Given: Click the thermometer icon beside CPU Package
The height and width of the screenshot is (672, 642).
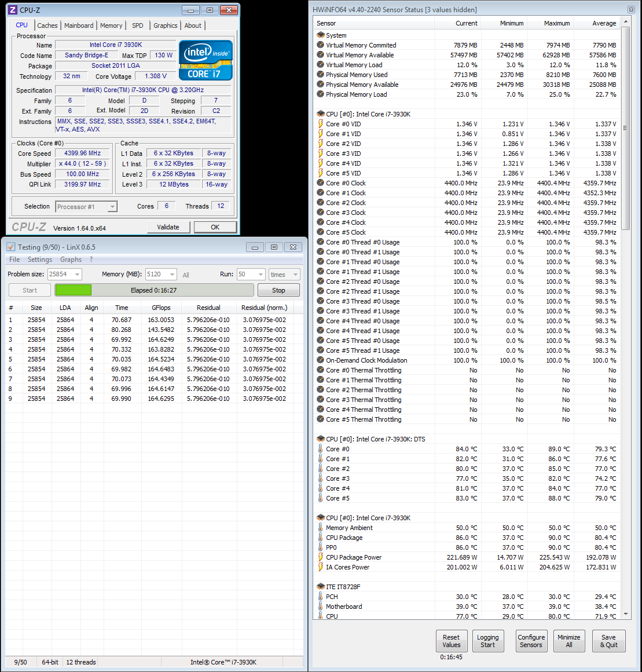Looking at the screenshot, I should (x=320, y=538).
